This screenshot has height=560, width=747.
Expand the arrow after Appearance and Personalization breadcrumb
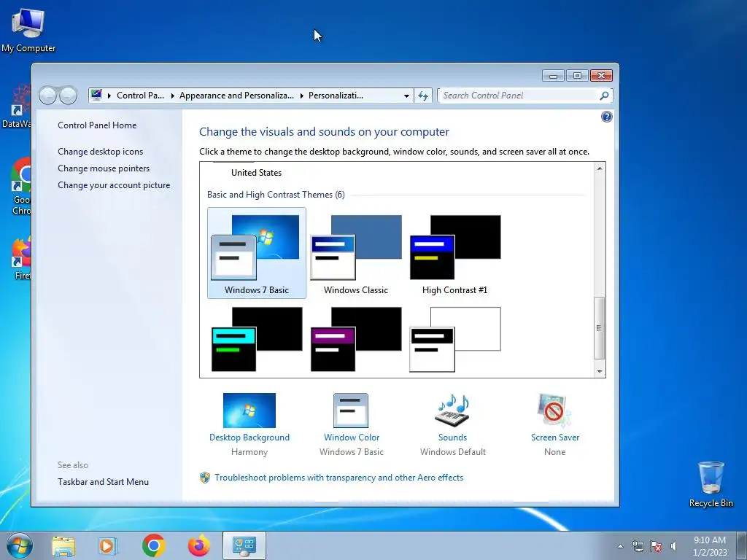(x=301, y=96)
